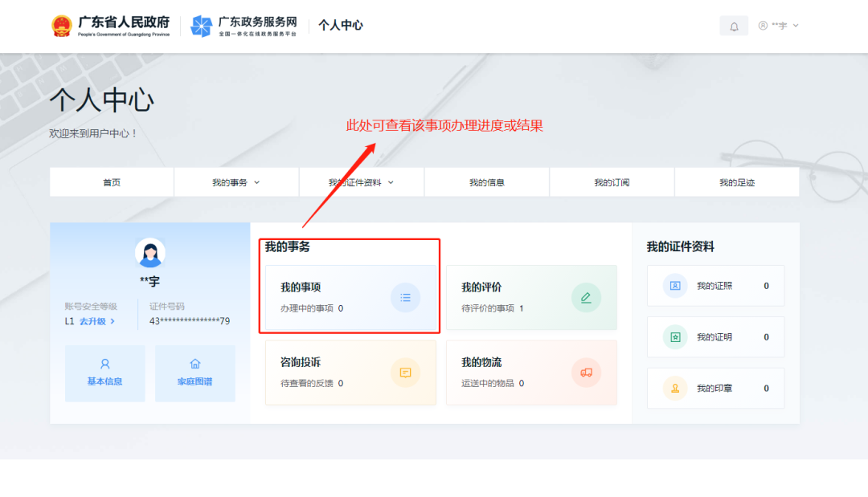The image size is (868, 497).
Task: Open 咨询投诉 via the feedback icon
Action: click(405, 373)
